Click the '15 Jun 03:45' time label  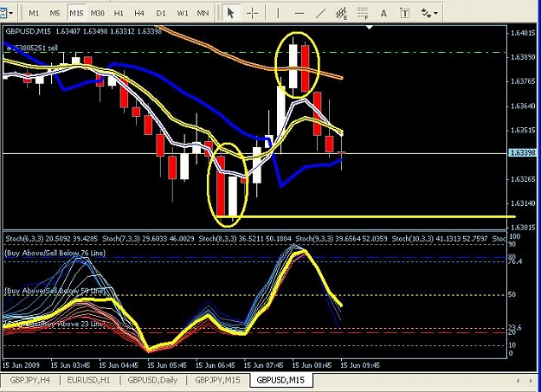click(70, 365)
